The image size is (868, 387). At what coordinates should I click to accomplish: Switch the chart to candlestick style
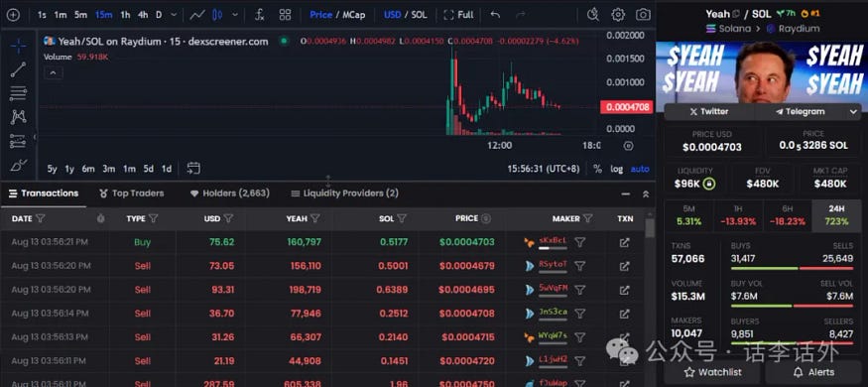pos(217,15)
